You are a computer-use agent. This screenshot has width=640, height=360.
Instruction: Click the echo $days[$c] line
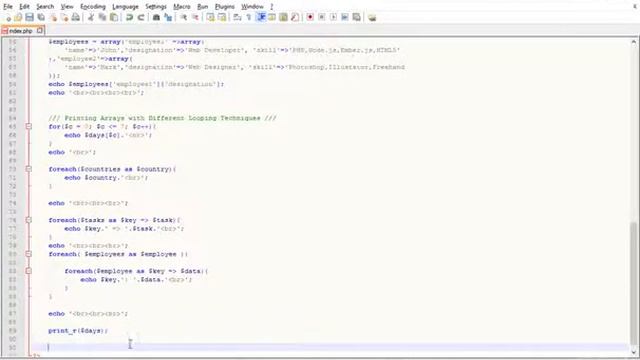coord(108,135)
